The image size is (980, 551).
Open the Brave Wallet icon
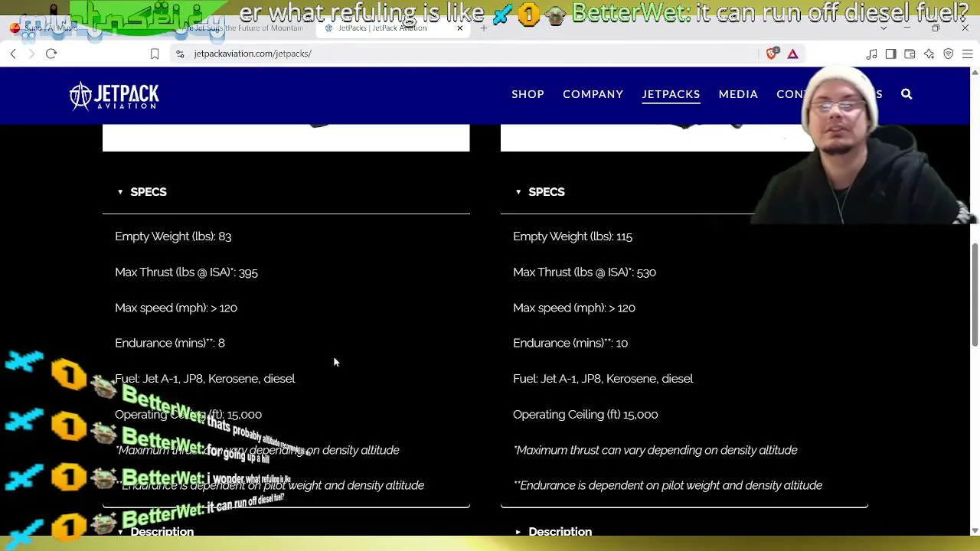pos(910,54)
